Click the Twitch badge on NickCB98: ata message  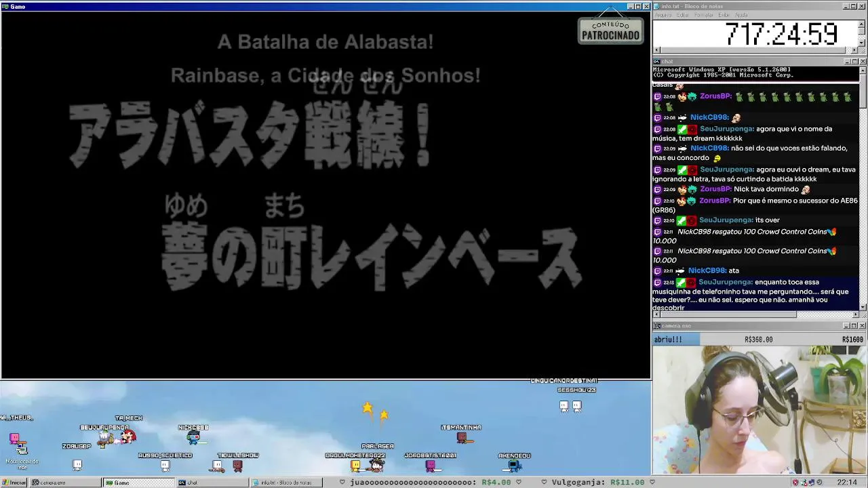[657, 271]
